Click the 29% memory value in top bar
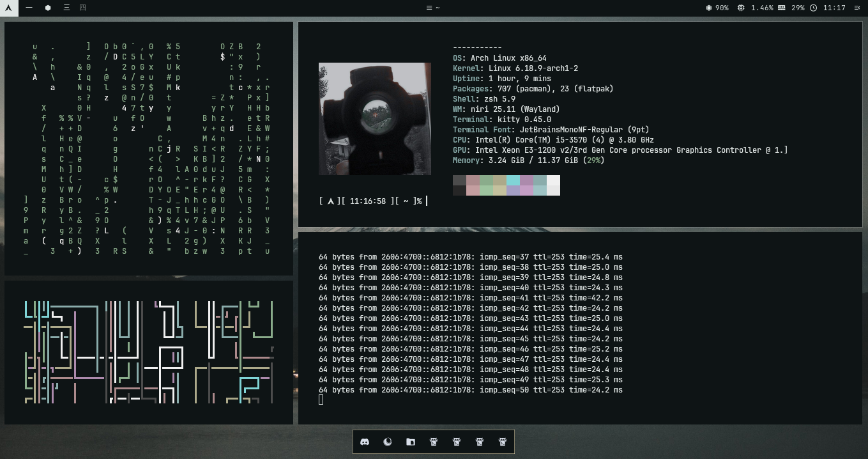This screenshot has width=868, height=459. (798, 8)
